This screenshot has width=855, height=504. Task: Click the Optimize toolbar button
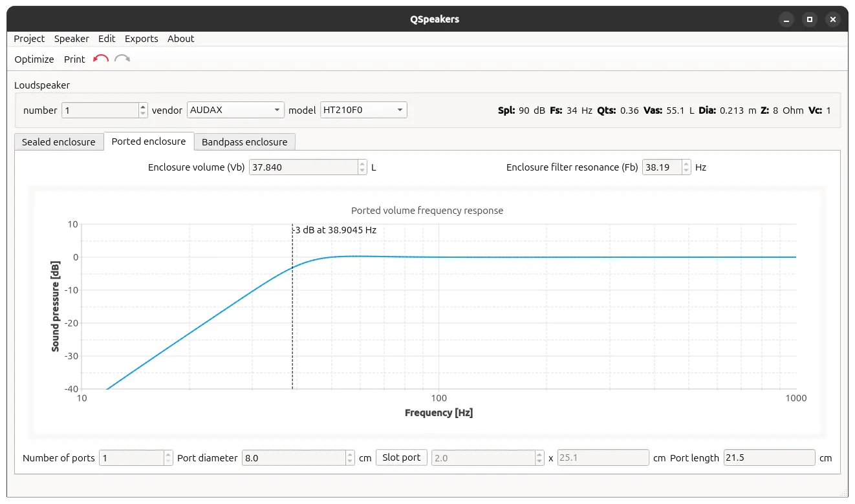pyautogui.click(x=34, y=59)
